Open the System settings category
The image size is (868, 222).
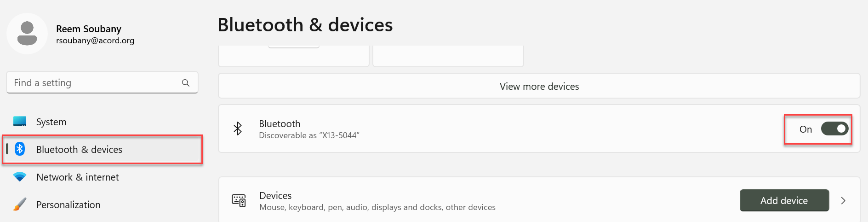[x=51, y=122]
